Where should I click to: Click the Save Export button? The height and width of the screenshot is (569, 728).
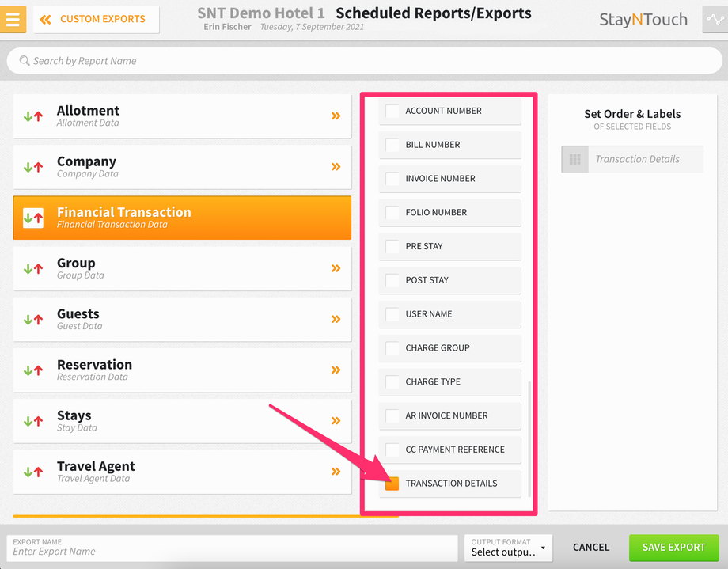point(673,548)
